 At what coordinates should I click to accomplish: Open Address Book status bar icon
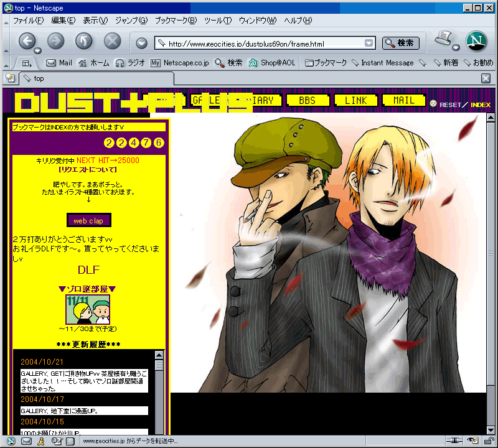coord(70,441)
